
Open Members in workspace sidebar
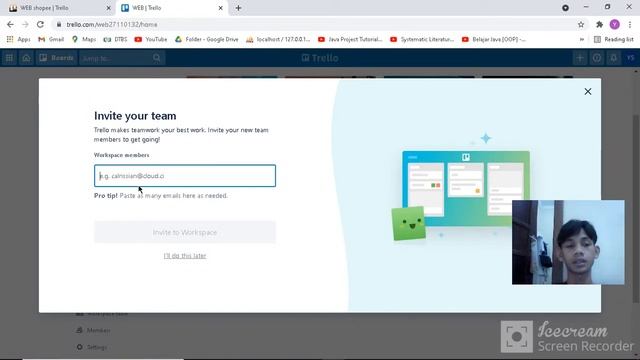(93, 330)
